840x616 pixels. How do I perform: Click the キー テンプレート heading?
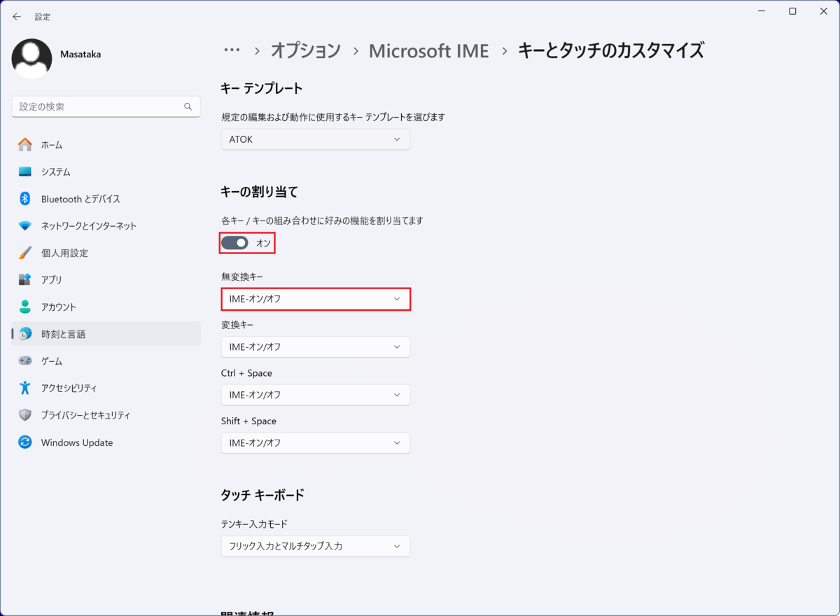coord(262,88)
